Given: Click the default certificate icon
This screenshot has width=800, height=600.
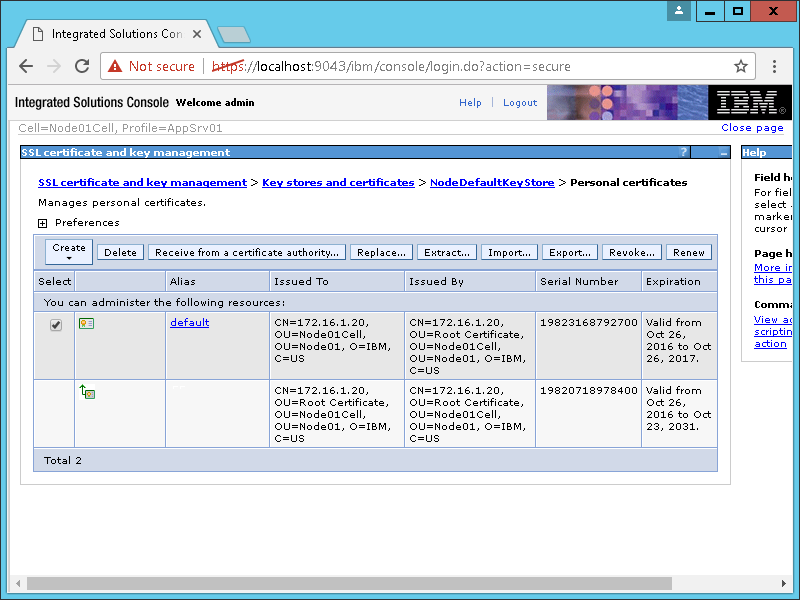Looking at the screenshot, I should click(87, 323).
